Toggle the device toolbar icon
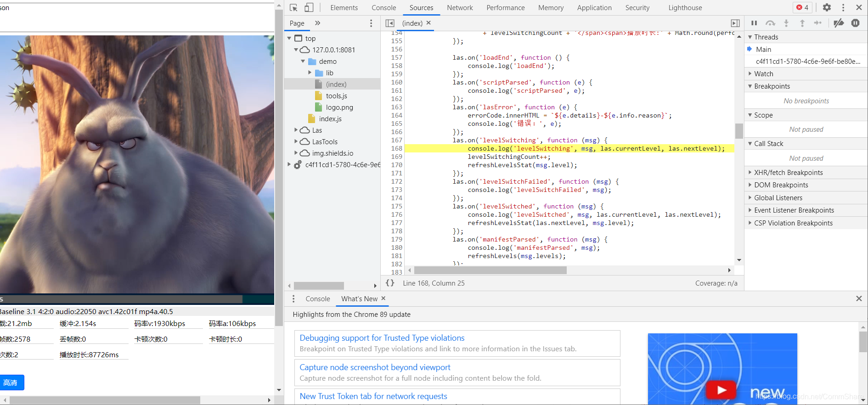 coord(309,7)
